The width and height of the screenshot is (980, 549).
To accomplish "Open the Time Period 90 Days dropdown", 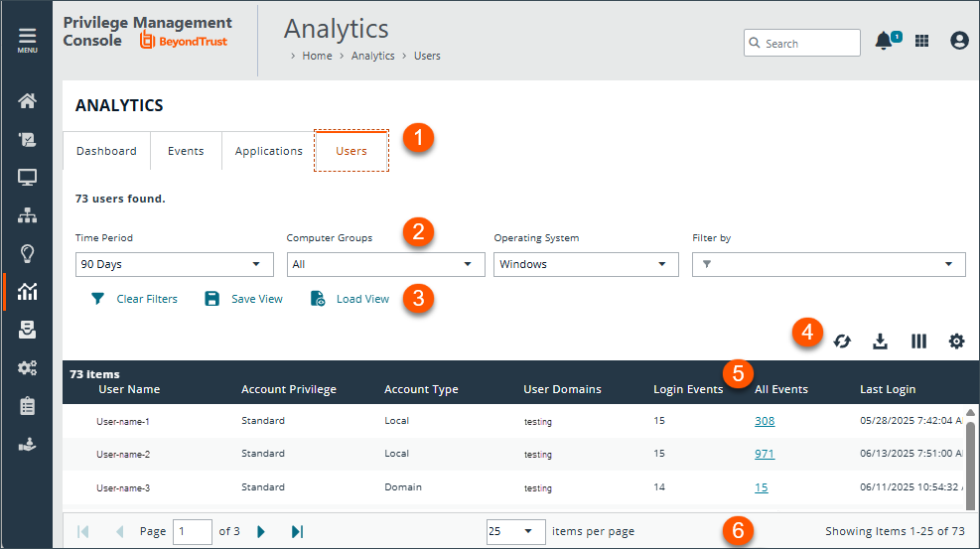I will coord(175,264).
